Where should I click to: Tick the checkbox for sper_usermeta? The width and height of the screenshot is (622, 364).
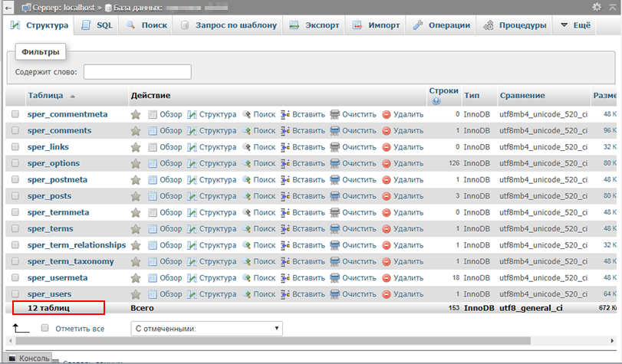coord(15,277)
